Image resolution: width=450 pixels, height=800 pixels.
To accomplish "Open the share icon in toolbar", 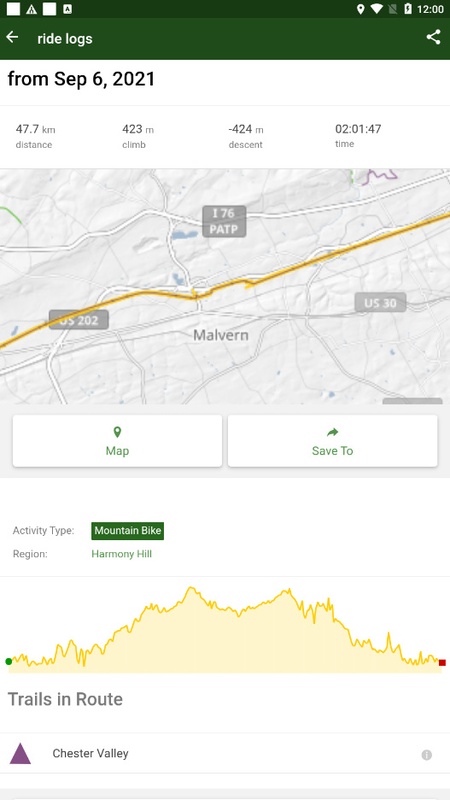I will [x=433, y=37].
